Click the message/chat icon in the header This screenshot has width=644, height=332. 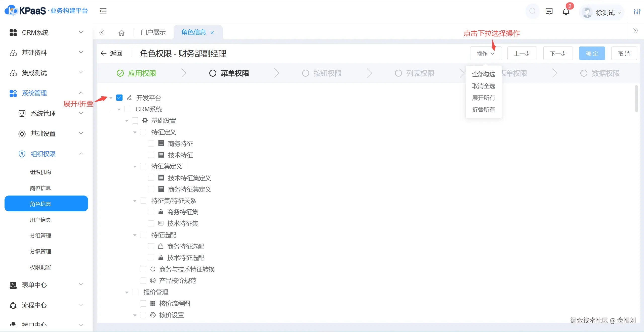[x=549, y=11]
